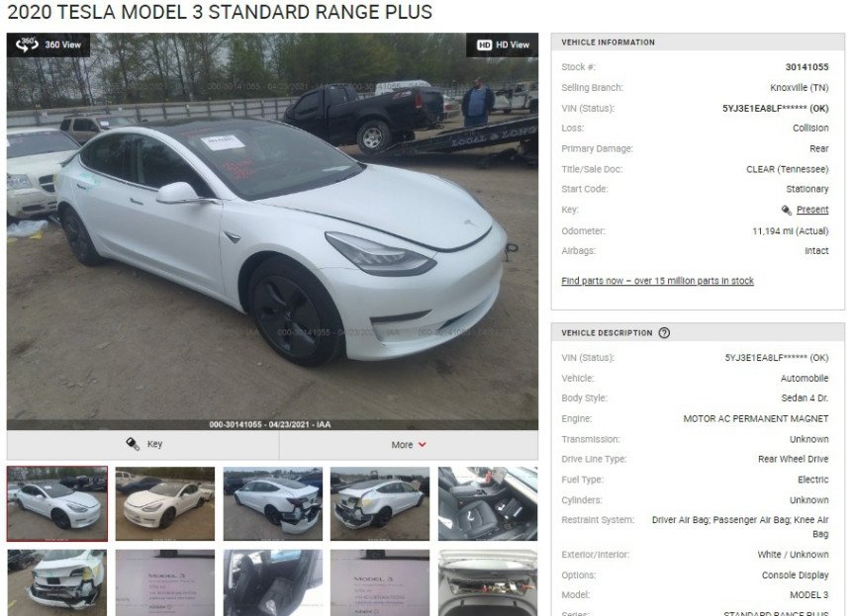Show the first Model 3 screen thumbnail
851x616 pixels.
165,582
